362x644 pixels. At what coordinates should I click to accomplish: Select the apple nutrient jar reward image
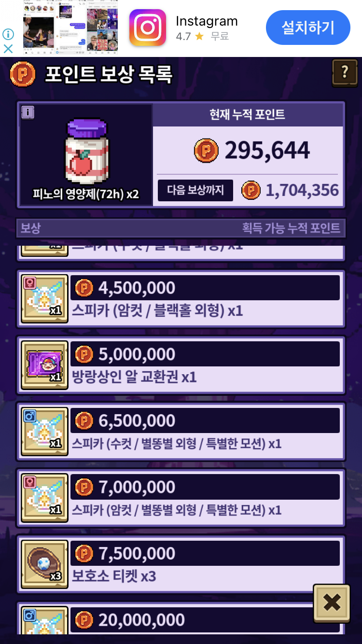pyautogui.click(x=86, y=153)
